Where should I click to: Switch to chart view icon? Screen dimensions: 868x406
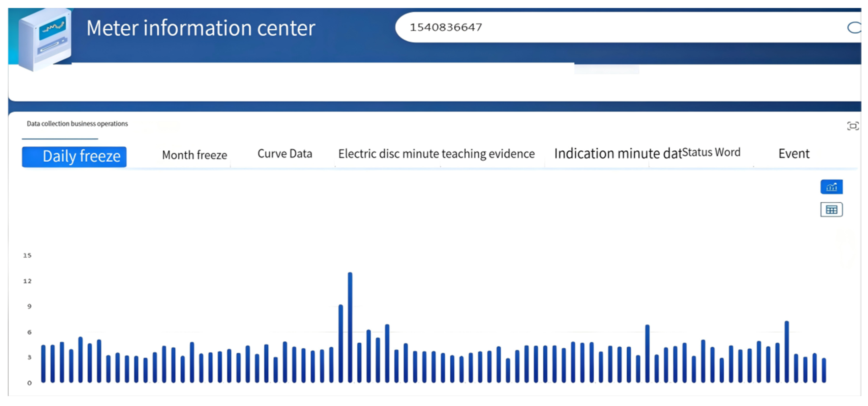click(831, 187)
